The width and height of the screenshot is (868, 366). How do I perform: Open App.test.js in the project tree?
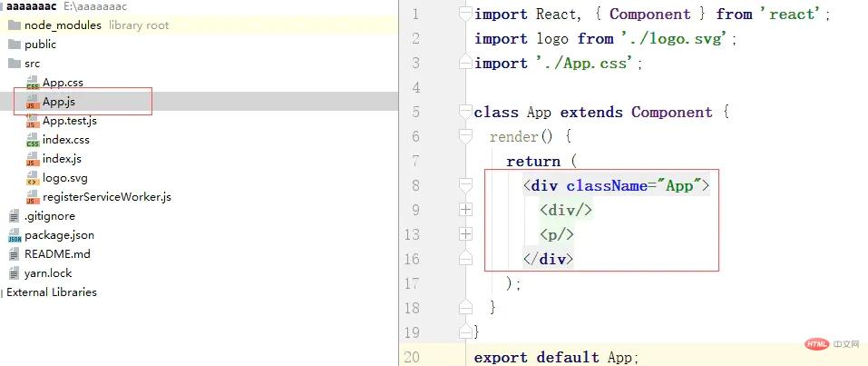click(70, 121)
